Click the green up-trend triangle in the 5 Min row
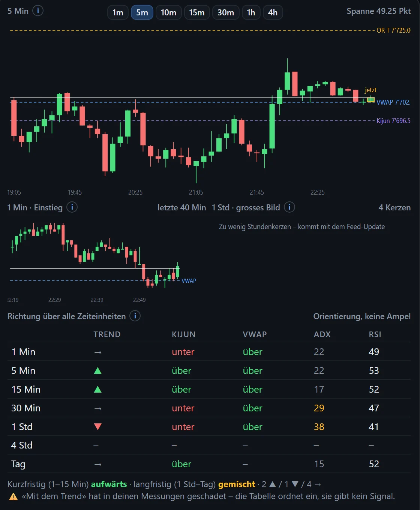The height and width of the screenshot is (510, 420). [x=97, y=370]
